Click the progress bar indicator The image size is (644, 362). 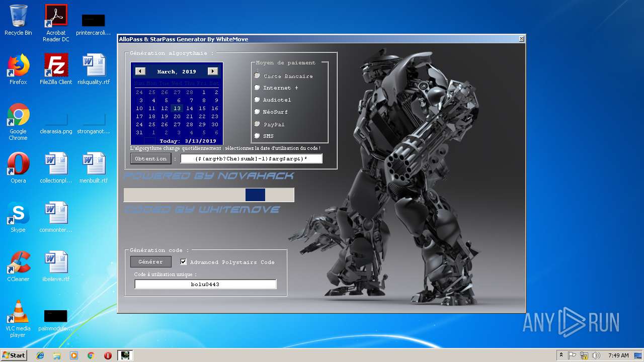tap(255, 195)
